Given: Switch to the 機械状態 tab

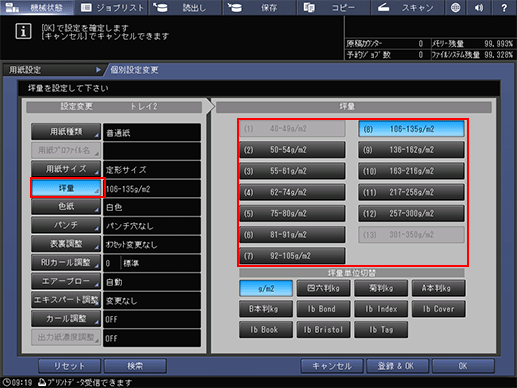Looking at the screenshot, I should [37, 7].
